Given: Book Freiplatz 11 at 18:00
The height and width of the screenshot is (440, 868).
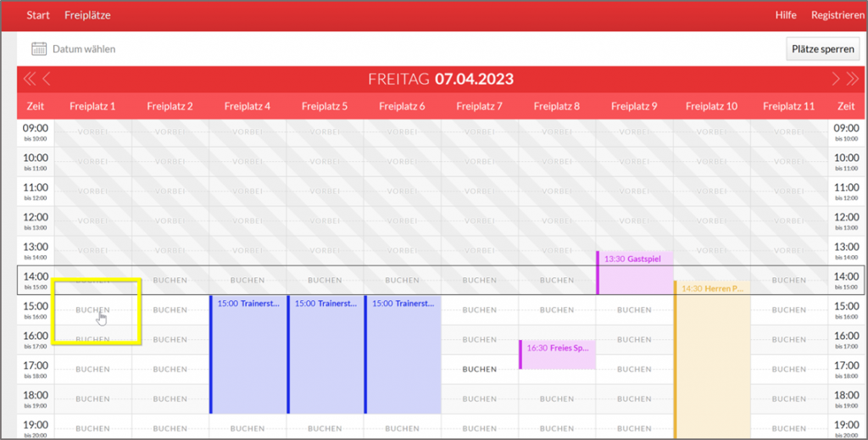Looking at the screenshot, I should (x=788, y=399).
